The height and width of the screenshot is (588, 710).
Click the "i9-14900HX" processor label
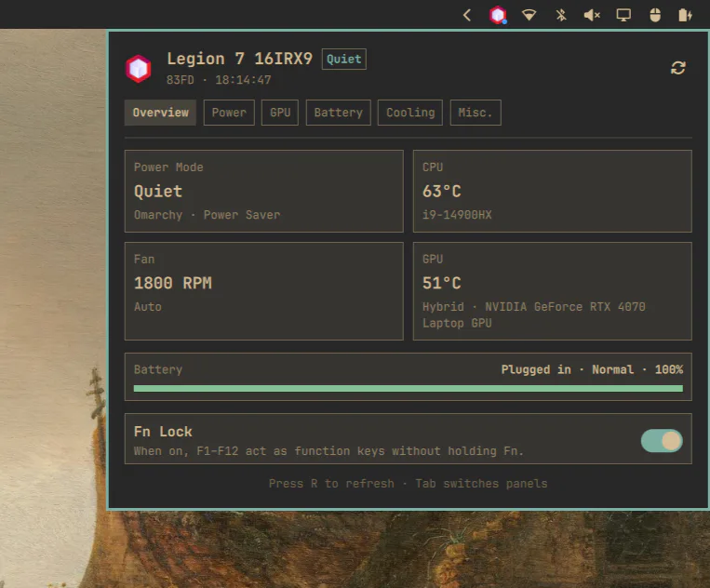point(457,215)
